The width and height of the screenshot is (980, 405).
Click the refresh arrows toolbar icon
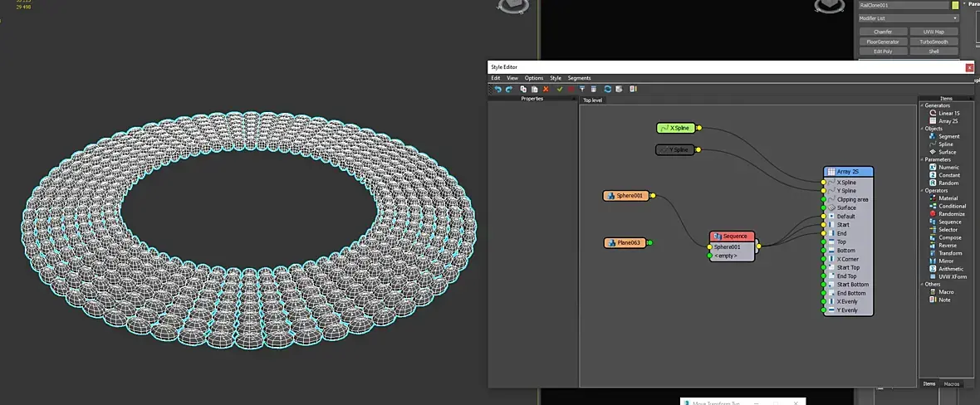607,90
